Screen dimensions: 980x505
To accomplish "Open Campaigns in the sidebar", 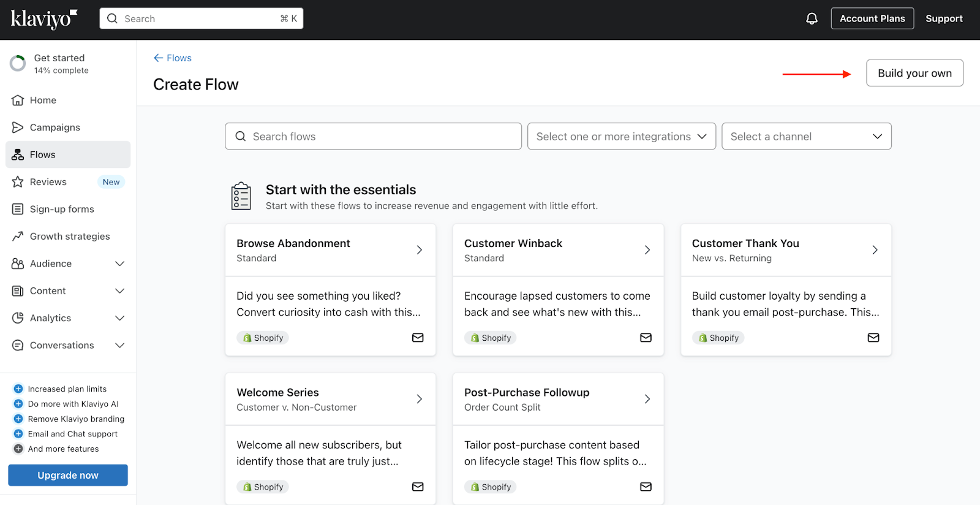I will (68, 127).
